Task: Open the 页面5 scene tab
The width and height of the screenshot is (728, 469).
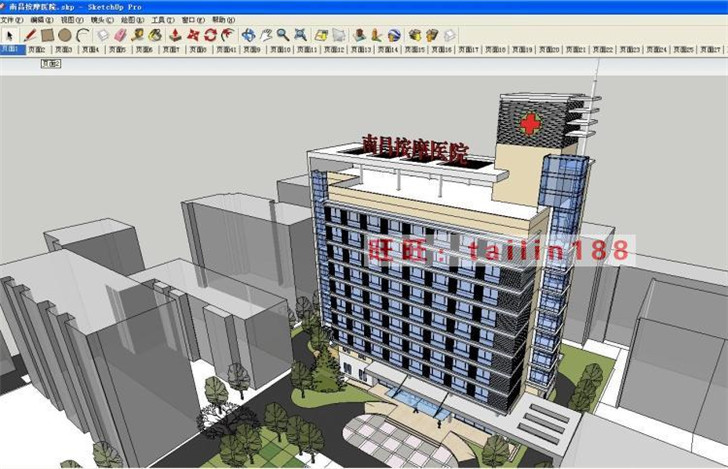Action: coord(117,49)
